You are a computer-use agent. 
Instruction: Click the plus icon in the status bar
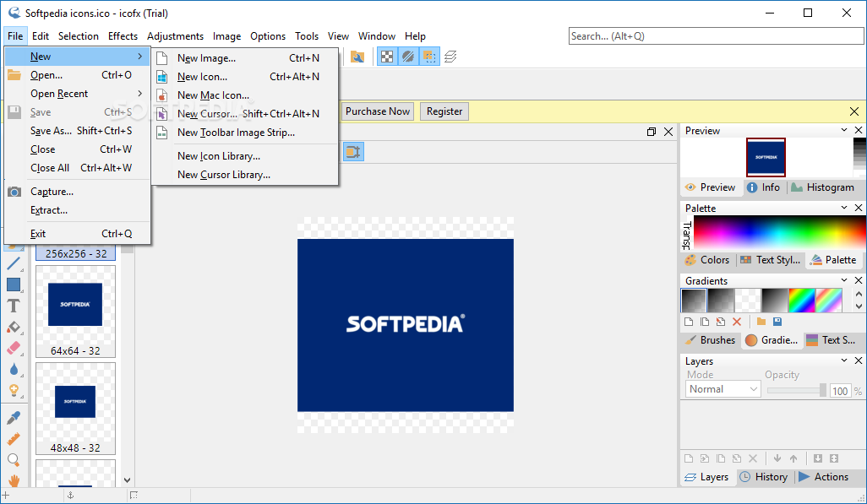(x=6, y=496)
